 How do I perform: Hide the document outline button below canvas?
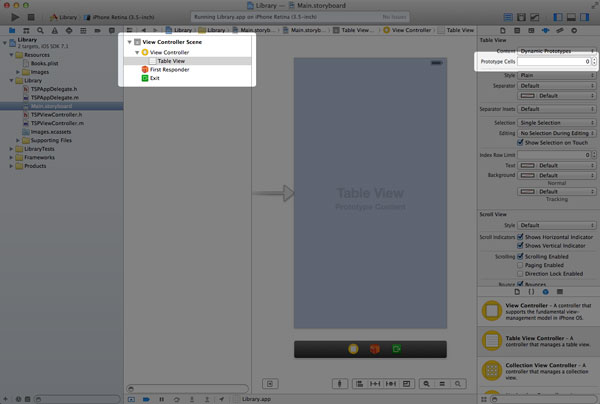click(x=270, y=384)
